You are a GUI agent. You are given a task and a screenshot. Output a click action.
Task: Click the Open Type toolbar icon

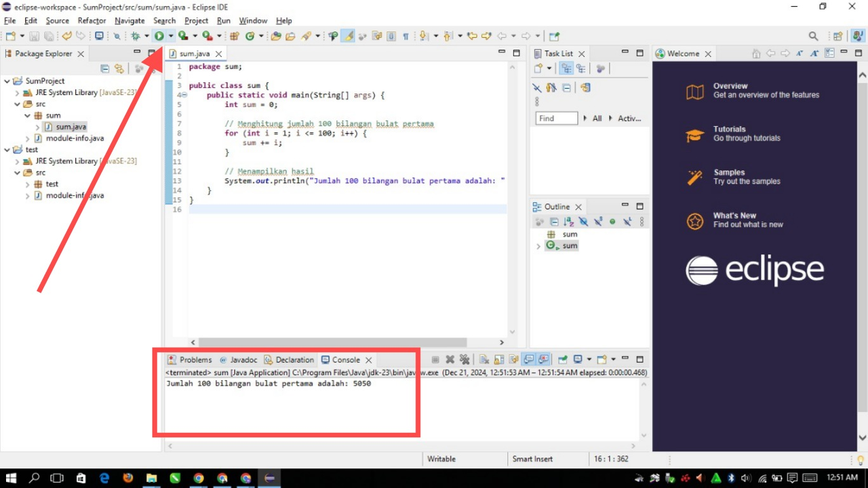point(275,36)
